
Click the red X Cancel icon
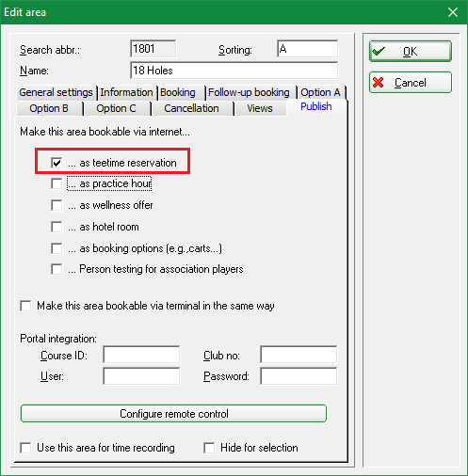coord(379,83)
